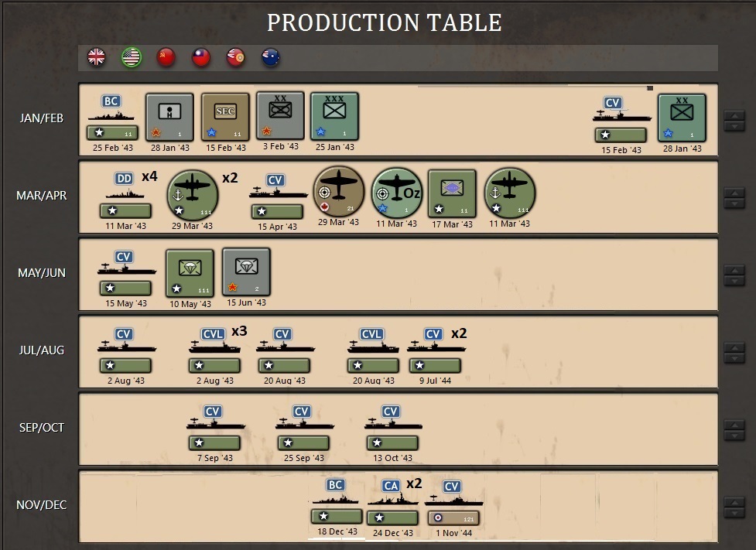Select XX infantry division 28 Jan '43 at right
This screenshot has height=550, width=756.
pyautogui.click(x=682, y=118)
